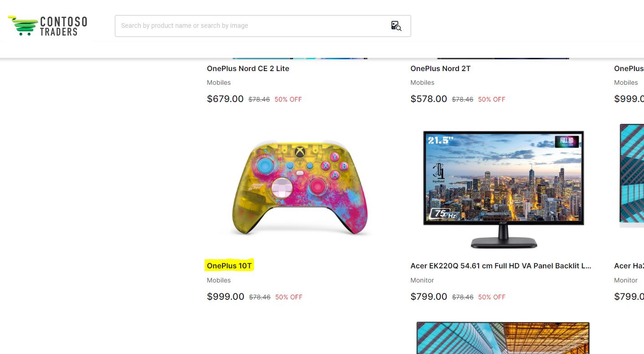This screenshot has width=644, height=354.
Task: Open the OnePlus Nord 2T product link
Action: point(440,68)
